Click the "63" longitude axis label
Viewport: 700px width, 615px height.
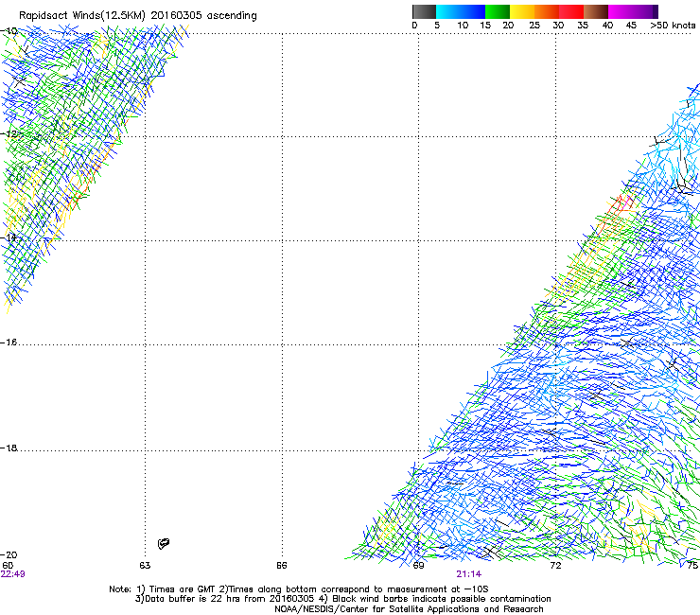(x=145, y=566)
